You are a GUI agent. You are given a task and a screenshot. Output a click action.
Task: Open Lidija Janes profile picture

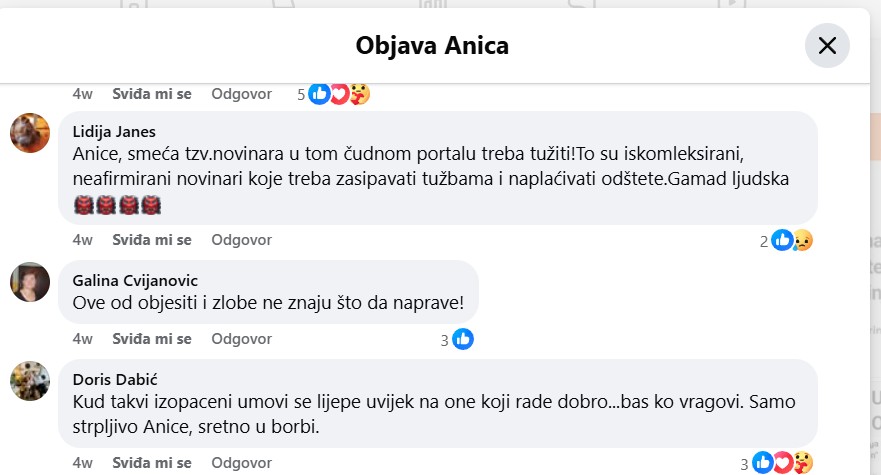click(30, 133)
